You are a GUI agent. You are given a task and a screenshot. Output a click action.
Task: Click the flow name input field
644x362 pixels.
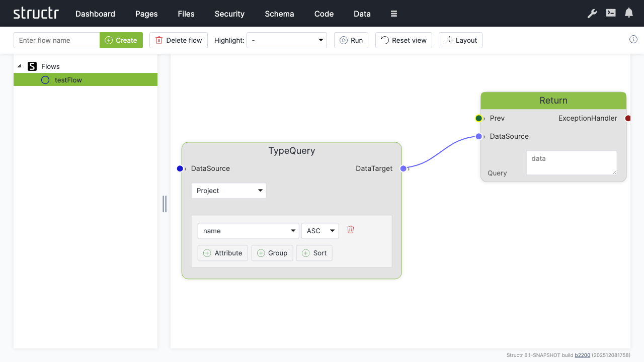click(x=57, y=40)
